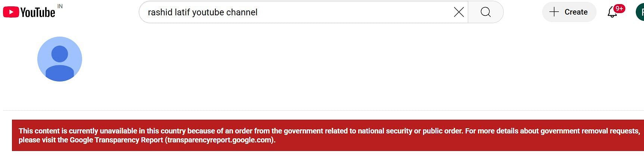
Task: Open the Create button menu
Action: pos(569,12)
